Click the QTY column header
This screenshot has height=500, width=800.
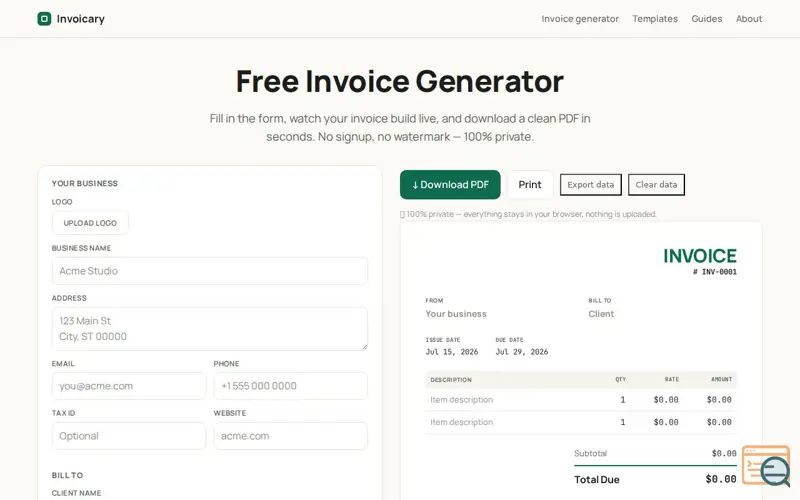[620, 380]
